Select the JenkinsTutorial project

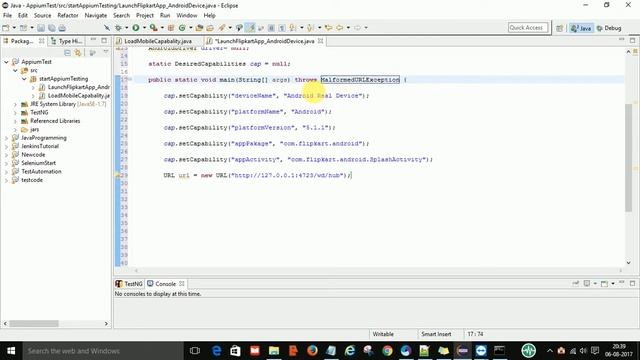40,146
